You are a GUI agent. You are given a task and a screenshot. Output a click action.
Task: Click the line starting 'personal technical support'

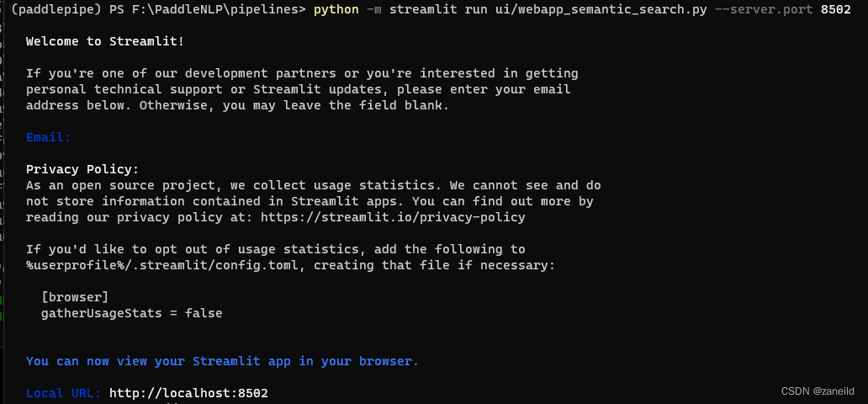point(298,89)
